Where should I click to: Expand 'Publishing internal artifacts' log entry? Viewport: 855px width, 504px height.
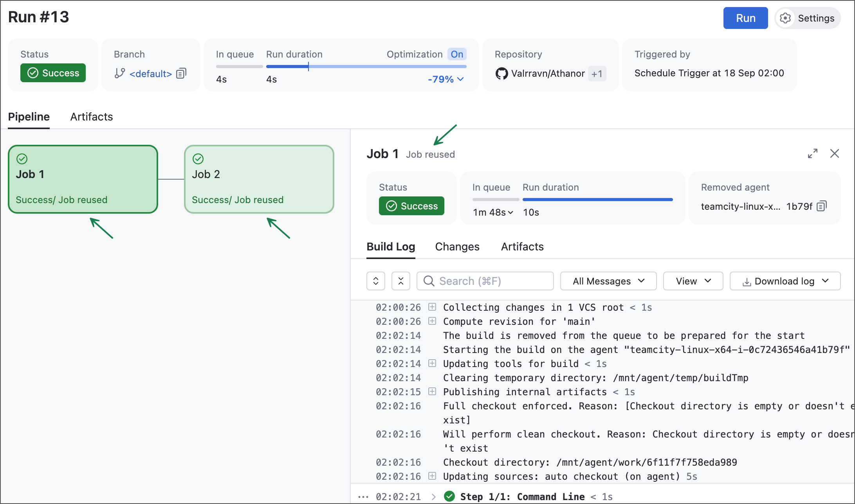(x=432, y=391)
